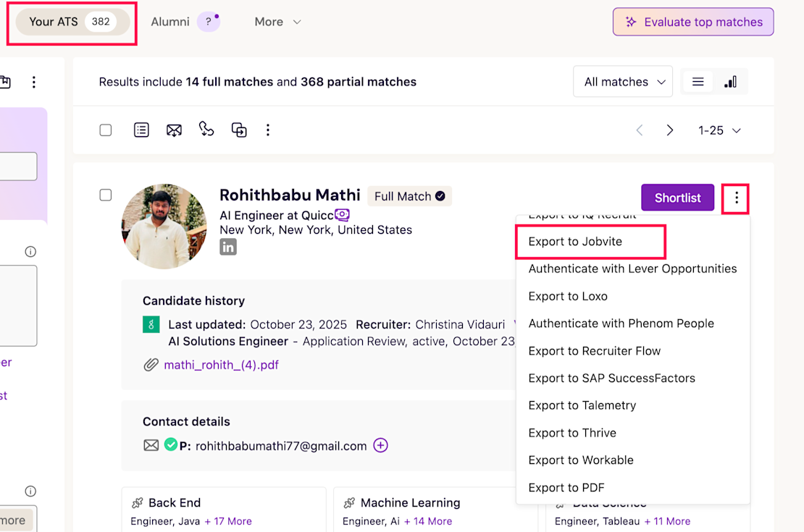Screen dimensions: 804x532
Task: Switch to the Alumni tab
Action: 170,22
